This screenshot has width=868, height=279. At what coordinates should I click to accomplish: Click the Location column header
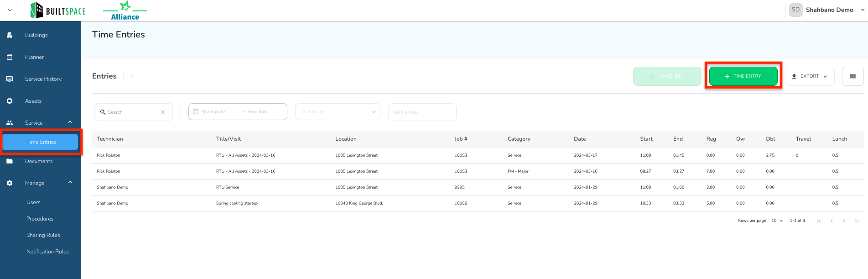click(346, 139)
